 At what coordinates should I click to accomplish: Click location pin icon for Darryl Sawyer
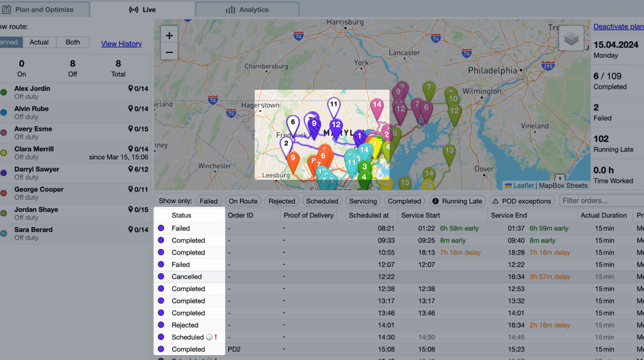130,169
